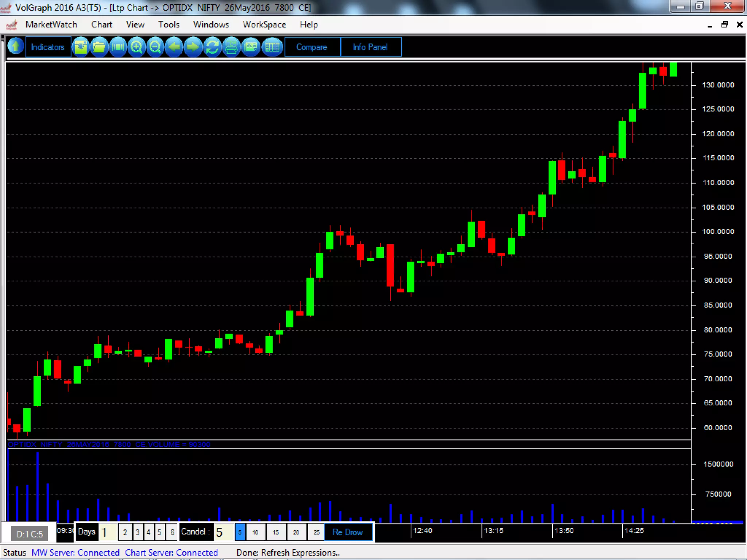Click the grid table icon in toolbar
The image size is (747, 560).
pos(272,47)
